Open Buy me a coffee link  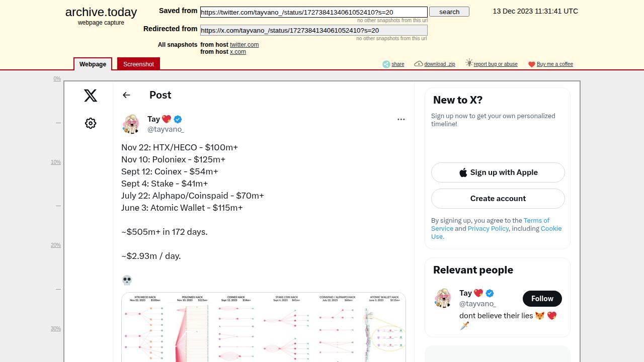(x=555, y=64)
